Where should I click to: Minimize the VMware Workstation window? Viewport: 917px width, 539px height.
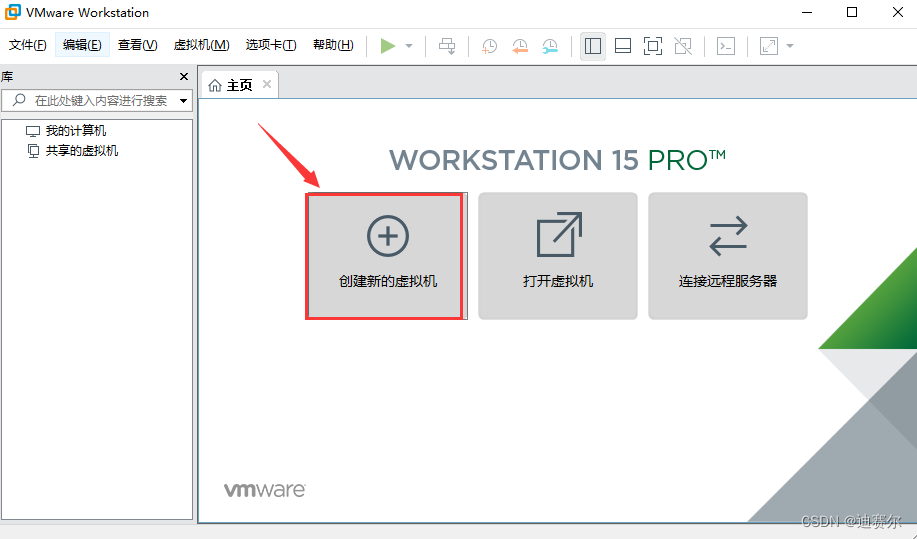pyautogui.click(x=807, y=12)
